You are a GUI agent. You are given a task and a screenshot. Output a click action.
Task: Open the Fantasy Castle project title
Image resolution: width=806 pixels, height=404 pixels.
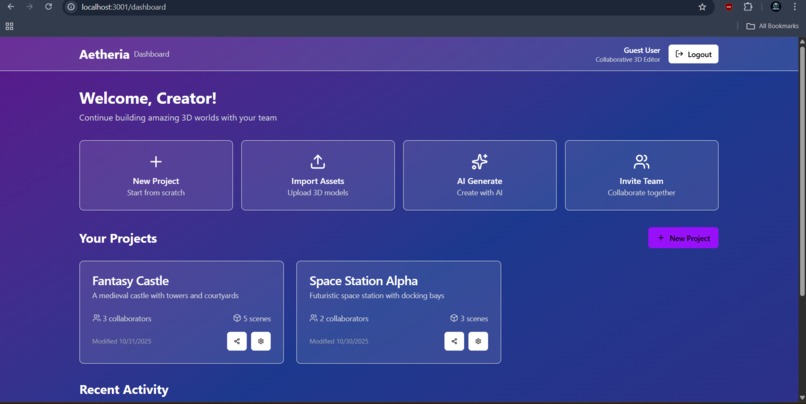pos(131,281)
